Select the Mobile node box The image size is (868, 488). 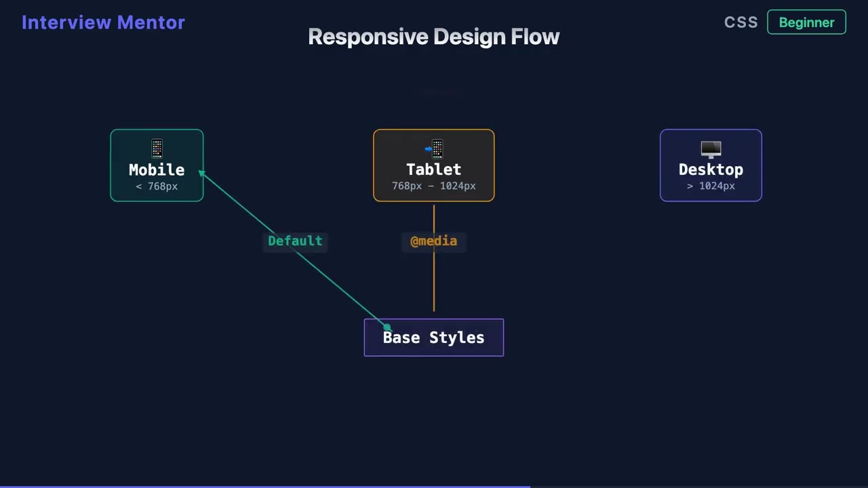(157, 165)
